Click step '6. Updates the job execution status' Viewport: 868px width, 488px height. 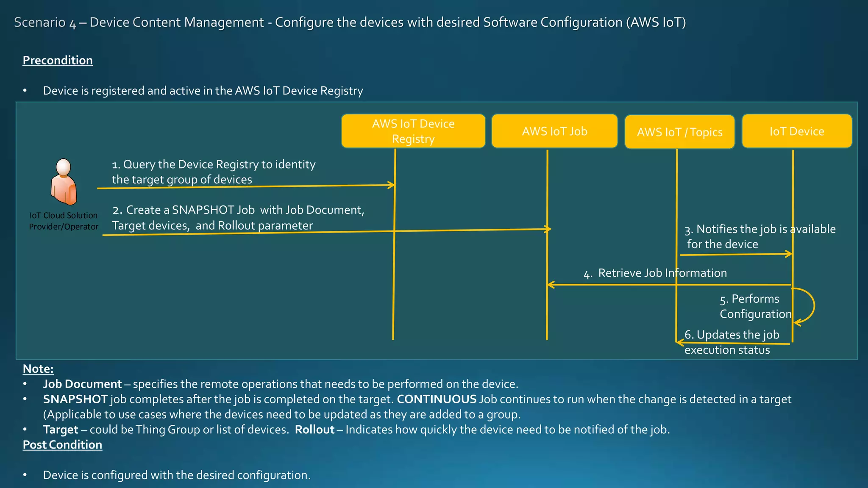(x=732, y=342)
